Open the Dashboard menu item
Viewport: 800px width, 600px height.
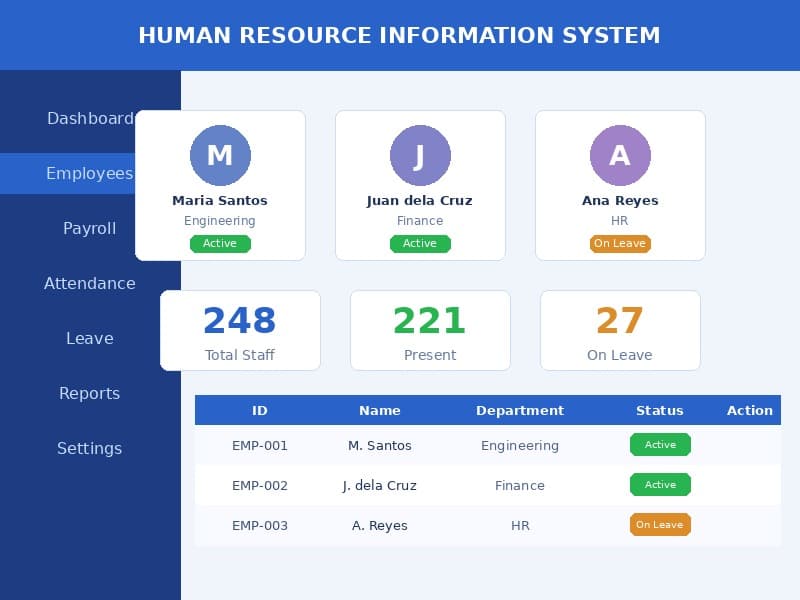click(90, 118)
